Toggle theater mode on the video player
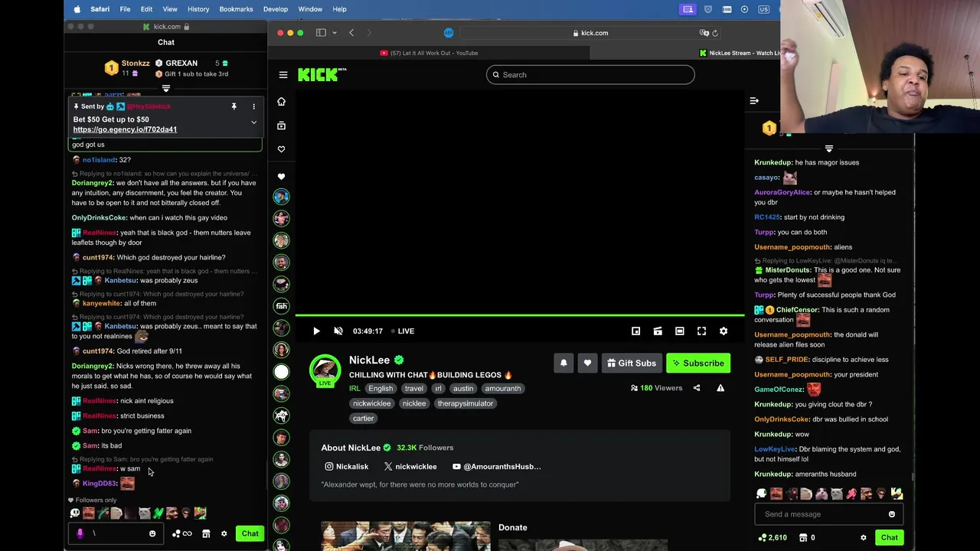The height and width of the screenshot is (551, 980). click(679, 331)
